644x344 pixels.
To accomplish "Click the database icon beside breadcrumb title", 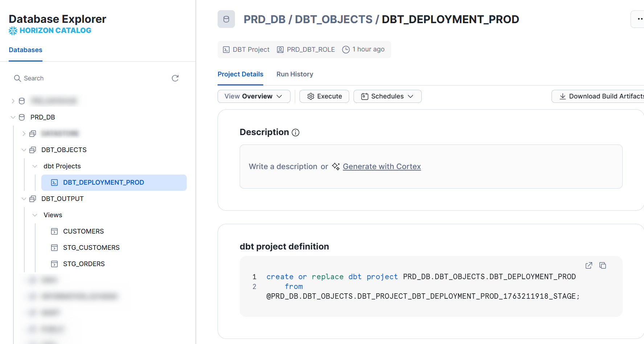I will (226, 19).
